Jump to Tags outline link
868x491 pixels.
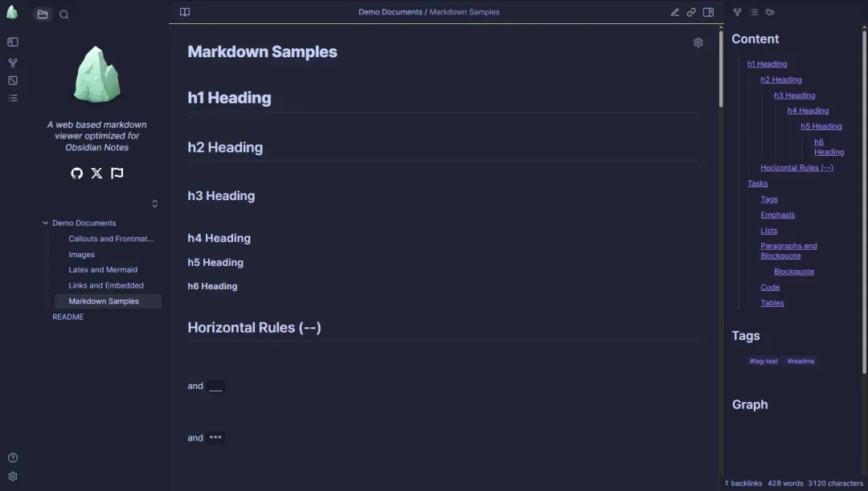click(769, 199)
